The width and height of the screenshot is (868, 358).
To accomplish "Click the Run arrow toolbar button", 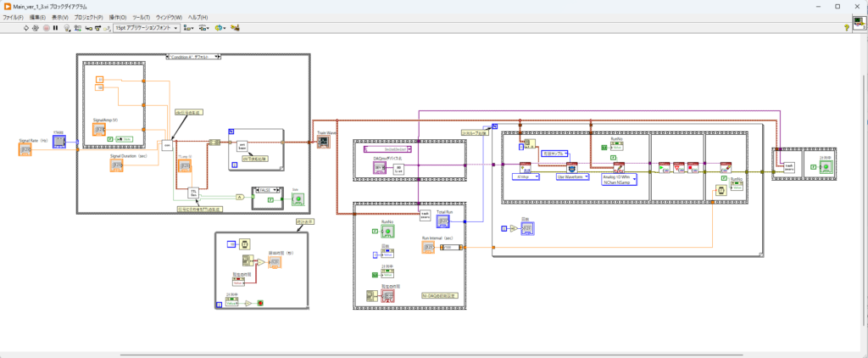I will pyautogui.click(x=25, y=27).
